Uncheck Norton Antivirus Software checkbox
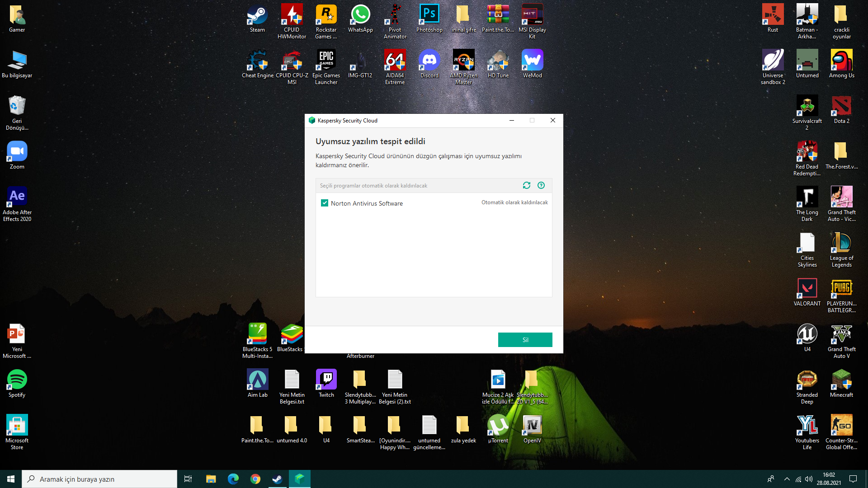This screenshot has height=488, width=868. (324, 203)
